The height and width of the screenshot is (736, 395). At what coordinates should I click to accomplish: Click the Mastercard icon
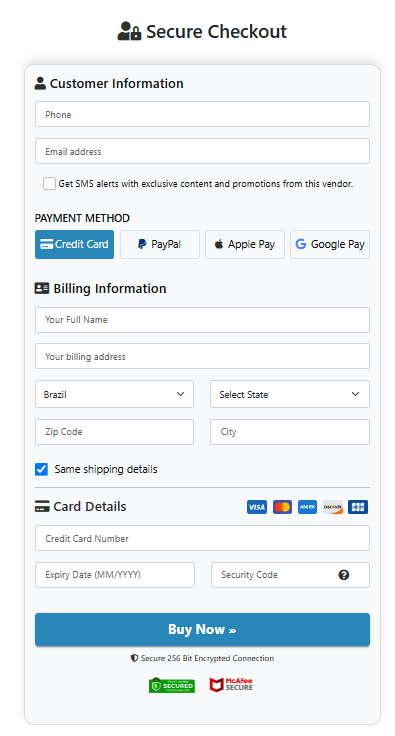(x=282, y=507)
